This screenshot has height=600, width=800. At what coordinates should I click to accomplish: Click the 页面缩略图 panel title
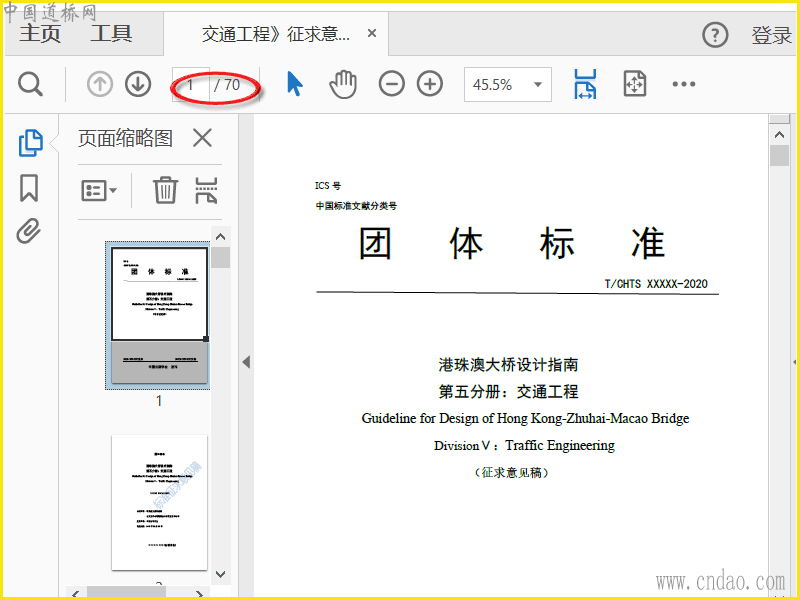(x=125, y=138)
